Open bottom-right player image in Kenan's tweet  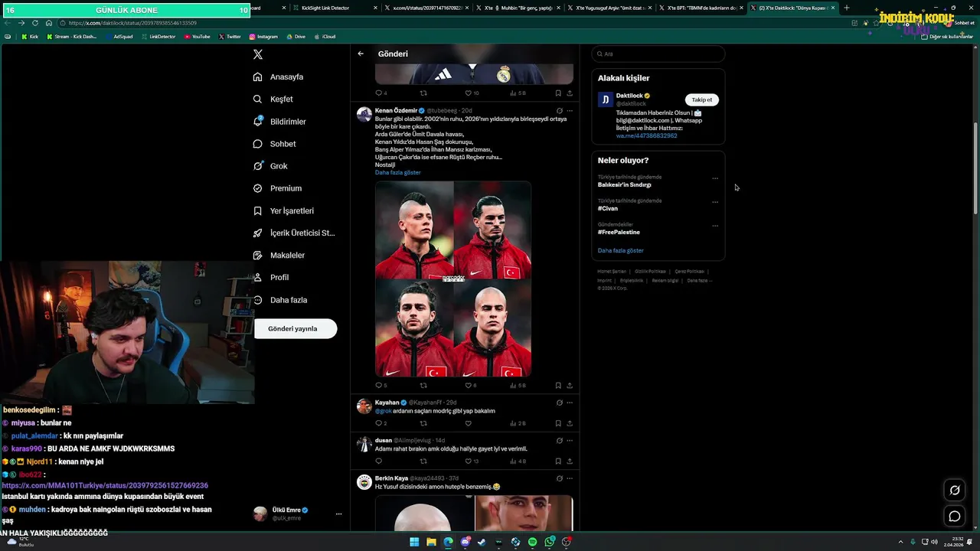[x=492, y=328]
